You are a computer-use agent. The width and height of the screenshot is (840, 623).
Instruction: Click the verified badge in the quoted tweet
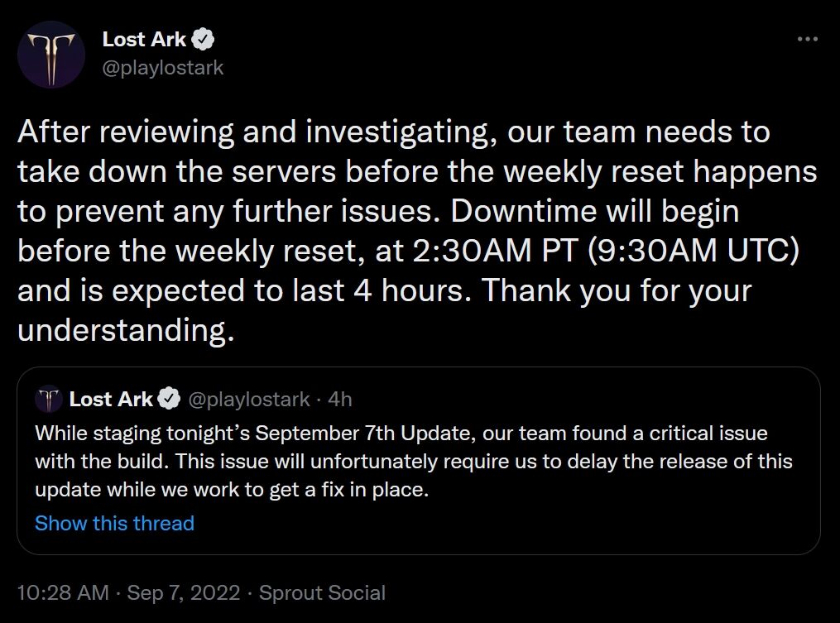[170, 399]
